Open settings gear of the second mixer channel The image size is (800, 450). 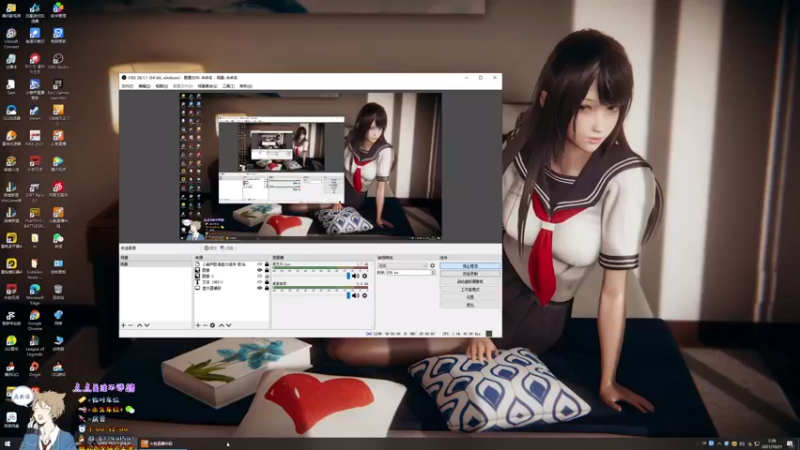point(364,295)
